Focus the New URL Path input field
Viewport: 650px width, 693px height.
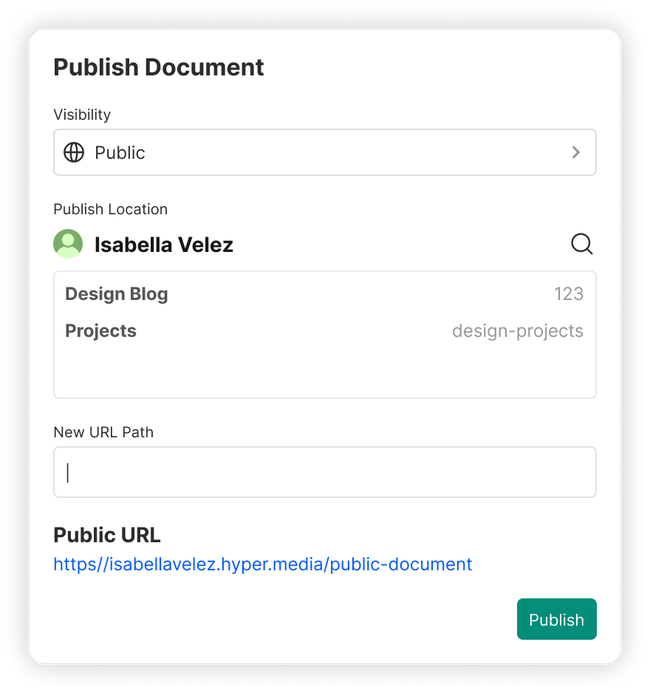(325, 472)
